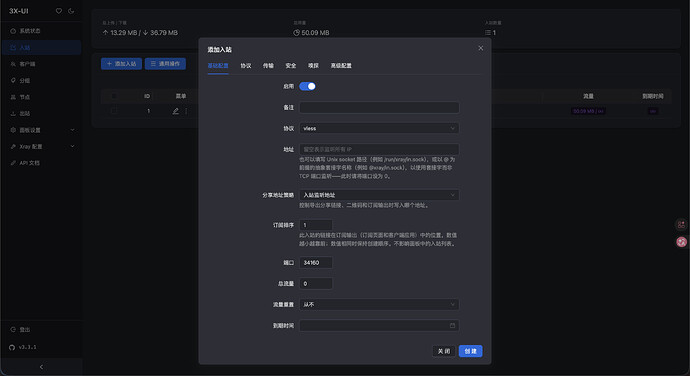Select the highlighted 入站 sidebar entry
Viewport: 690px width, 376px height.
pos(41,48)
